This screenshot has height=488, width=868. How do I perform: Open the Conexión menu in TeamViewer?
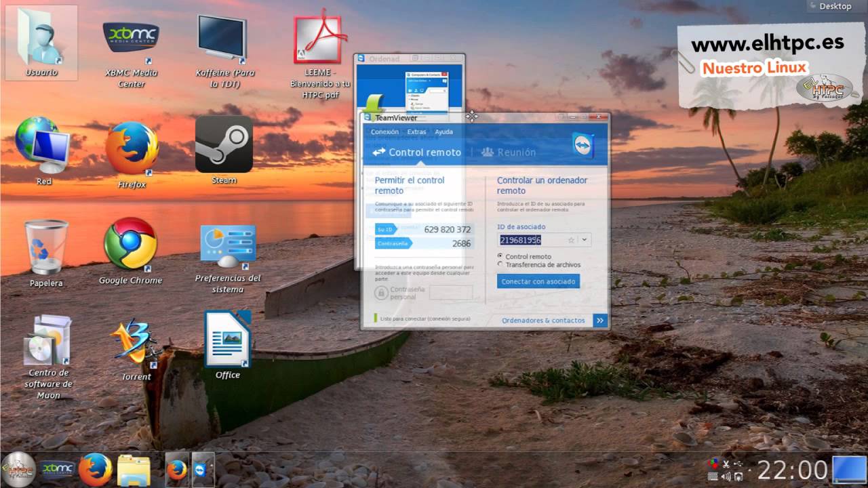(384, 131)
